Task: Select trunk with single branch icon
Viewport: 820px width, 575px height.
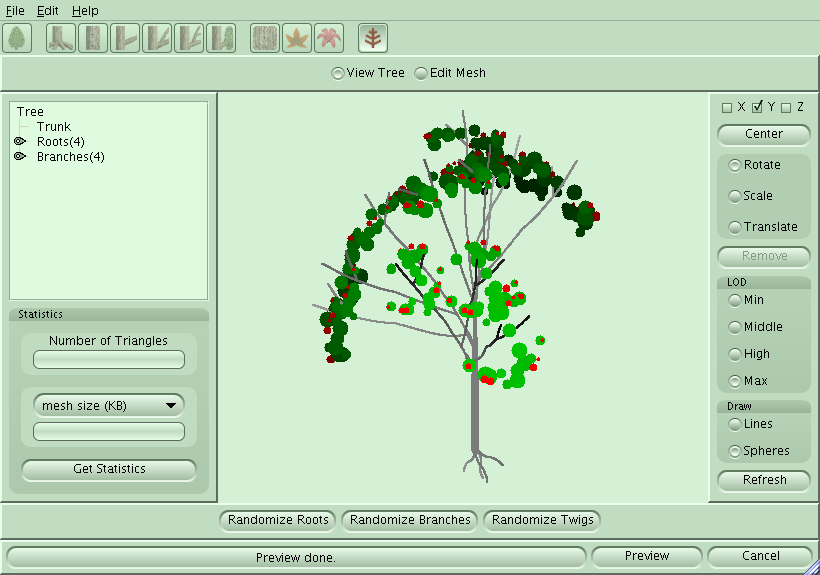Action: click(125, 38)
